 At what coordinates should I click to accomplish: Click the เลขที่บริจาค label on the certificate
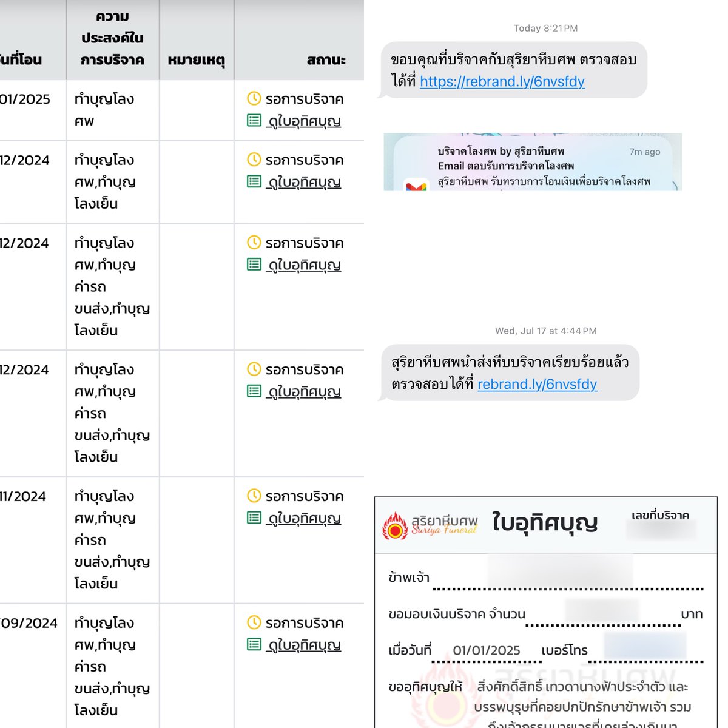[x=660, y=516]
